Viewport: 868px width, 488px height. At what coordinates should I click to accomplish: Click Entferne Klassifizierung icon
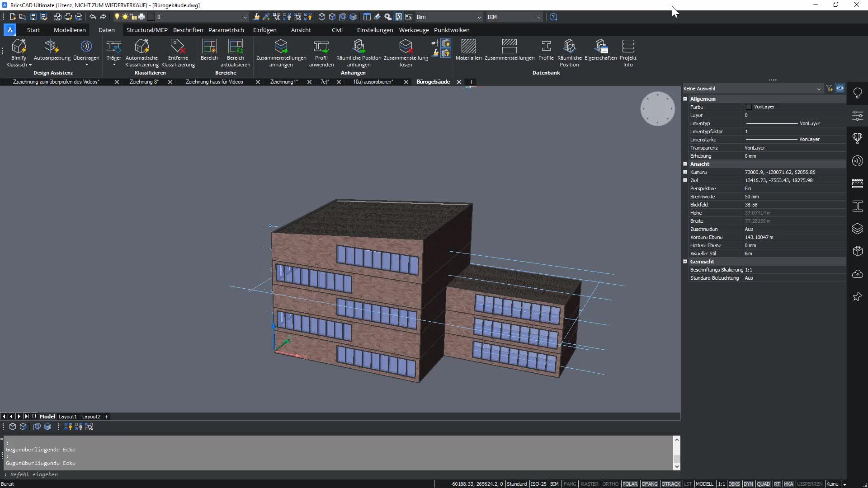[178, 53]
